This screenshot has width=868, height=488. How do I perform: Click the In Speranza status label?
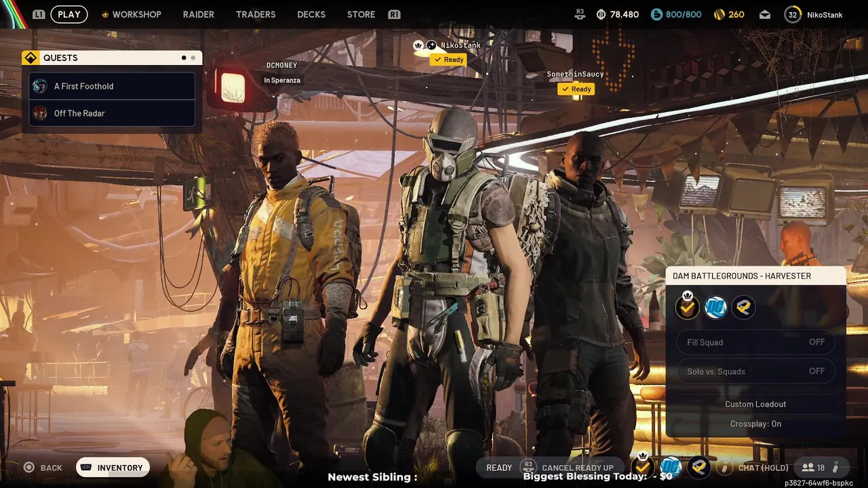click(x=282, y=80)
